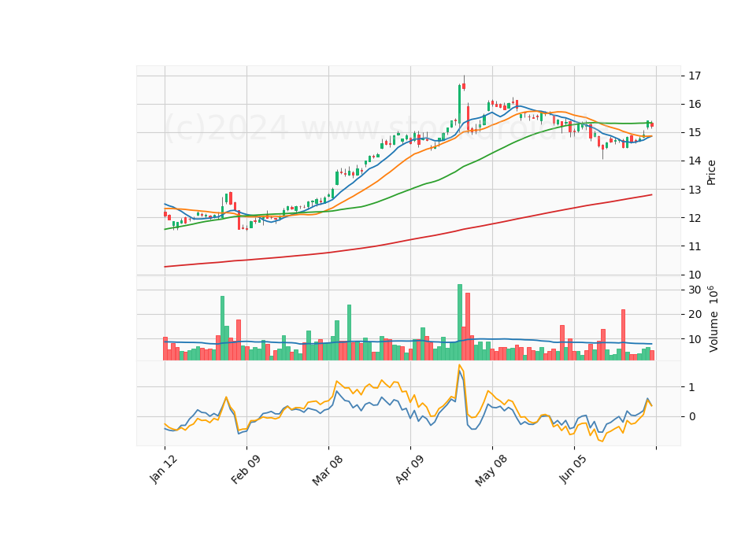Click the indicator axis value 1
756x543 pixels.
pyautogui.click(x=692, y=387)
